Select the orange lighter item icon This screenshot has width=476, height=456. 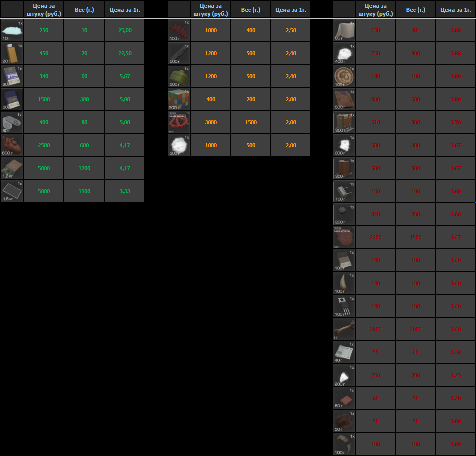coord(12,53)
